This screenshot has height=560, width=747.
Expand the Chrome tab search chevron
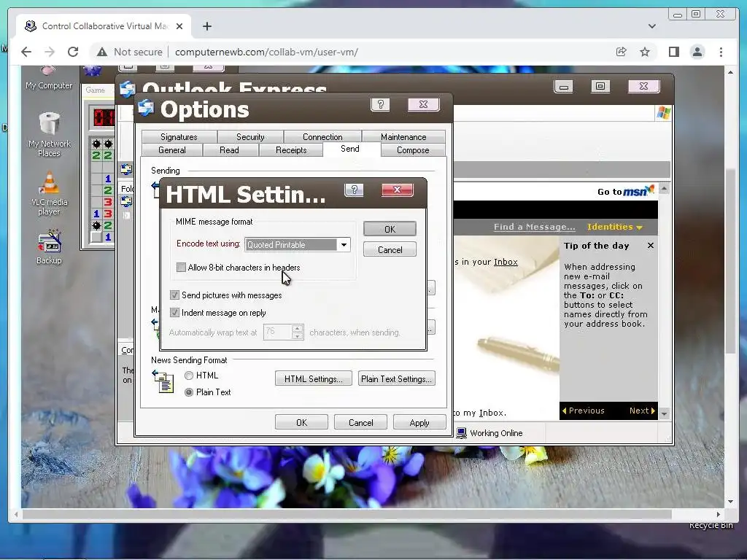pyautogui.click(x=652, y=26)
